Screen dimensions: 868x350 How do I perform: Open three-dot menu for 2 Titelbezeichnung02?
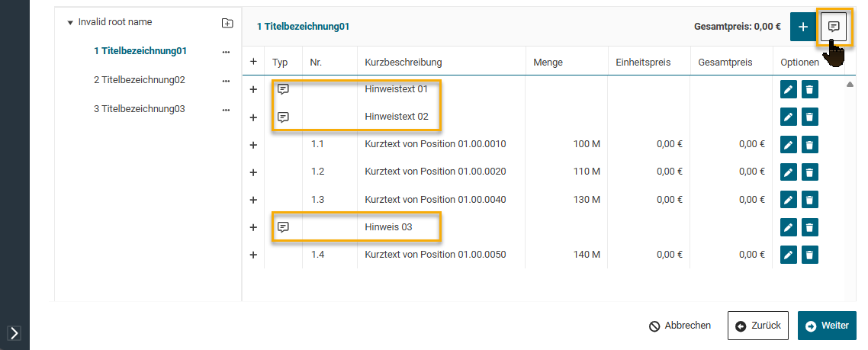226,80
